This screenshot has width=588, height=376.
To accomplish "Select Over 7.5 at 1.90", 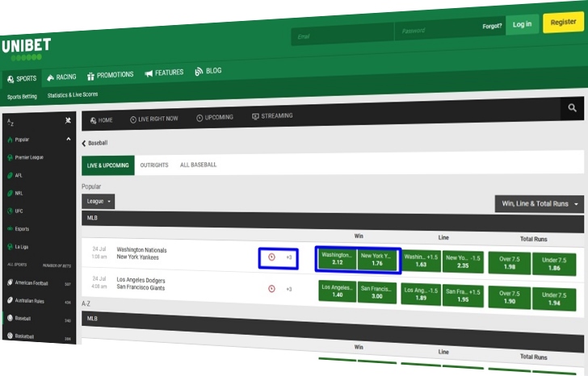I will [509, 297].
